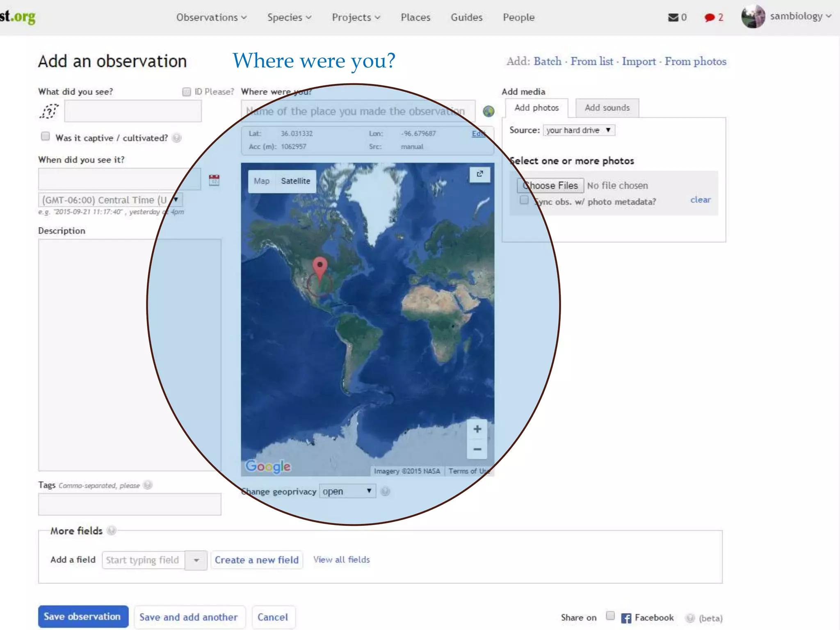Enable the ID Please checkbox

[x=187, y=92]
